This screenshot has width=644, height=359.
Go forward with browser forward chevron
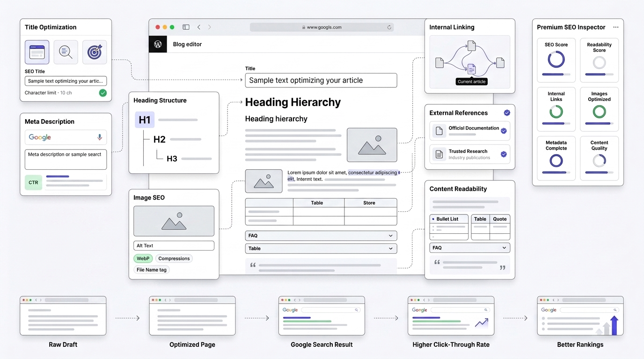pyautogui.click(x=209, y=27)
